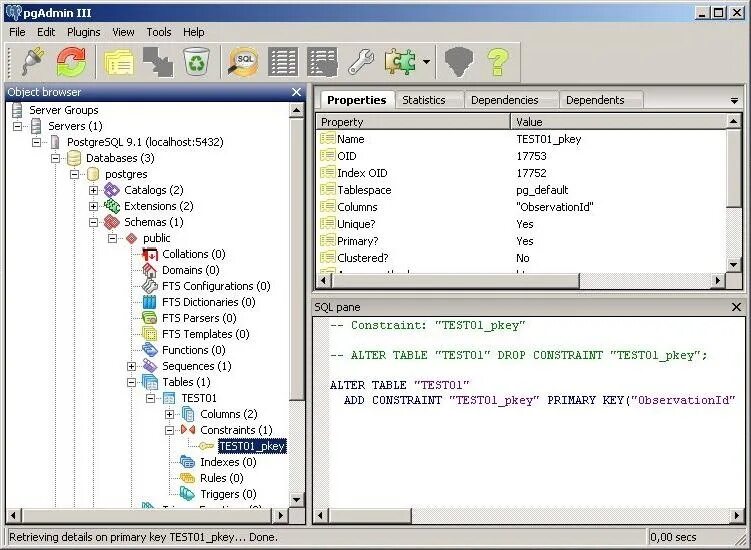Screen dimensions: 751x550
Task: Open the View menu
Action: pyautogui.click(x=123, y=32)
